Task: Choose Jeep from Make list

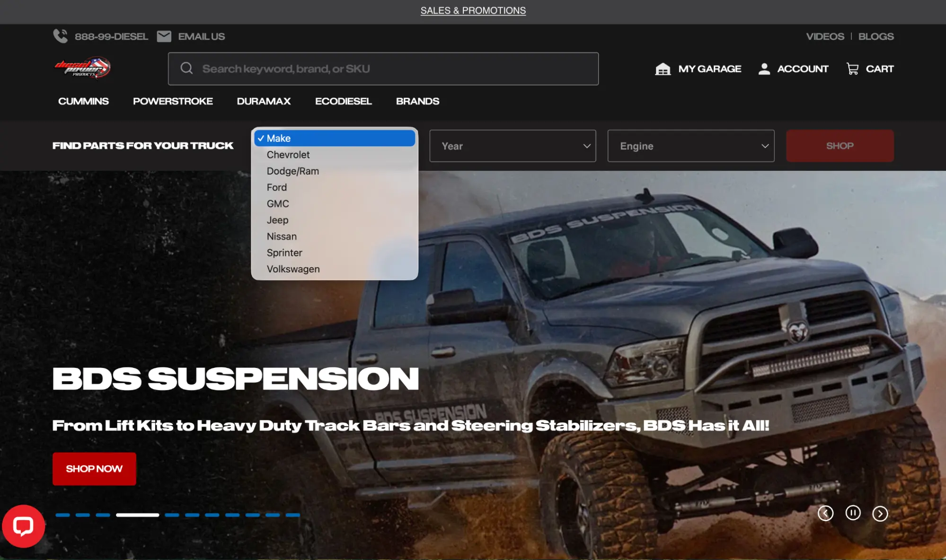Action: coord(335,220)
